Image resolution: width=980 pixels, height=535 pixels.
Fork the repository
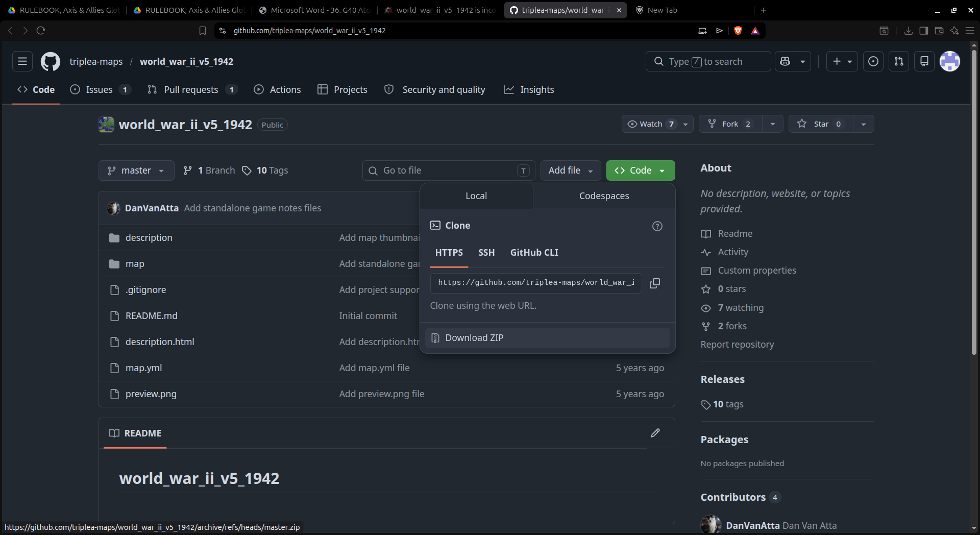click(x=730, y=124)
